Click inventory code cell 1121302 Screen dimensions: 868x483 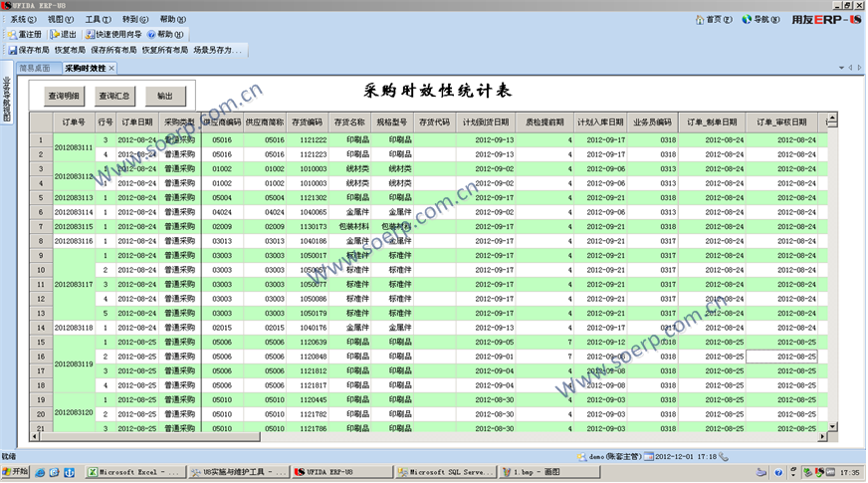(x=308, y=198)
